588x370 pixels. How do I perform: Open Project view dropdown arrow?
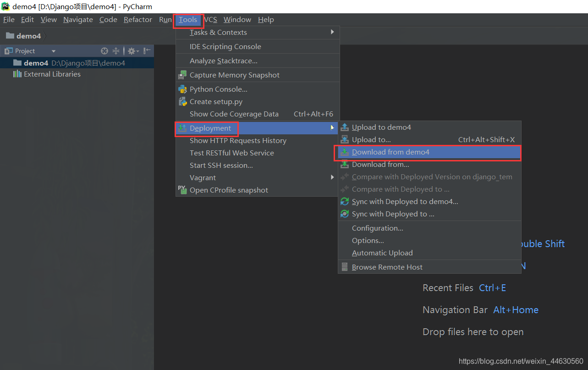pos(54,51)
